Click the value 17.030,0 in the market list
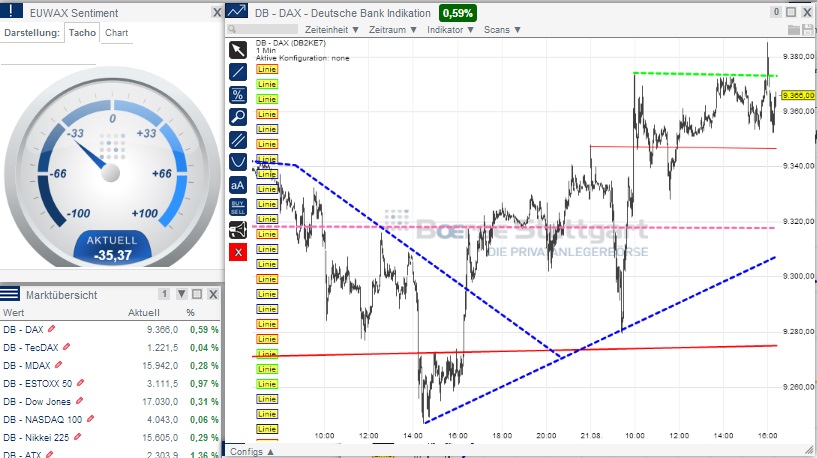This screenshot has width=817, height=458. 160,402
